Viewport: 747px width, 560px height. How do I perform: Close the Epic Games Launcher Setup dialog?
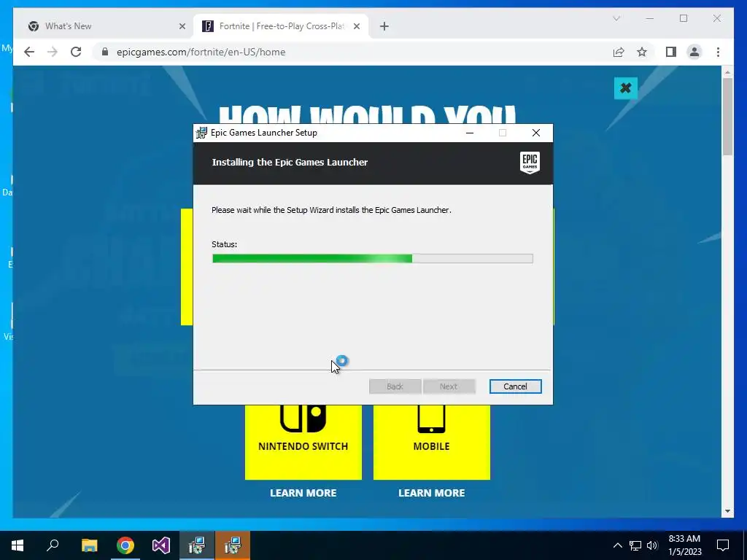536,133
